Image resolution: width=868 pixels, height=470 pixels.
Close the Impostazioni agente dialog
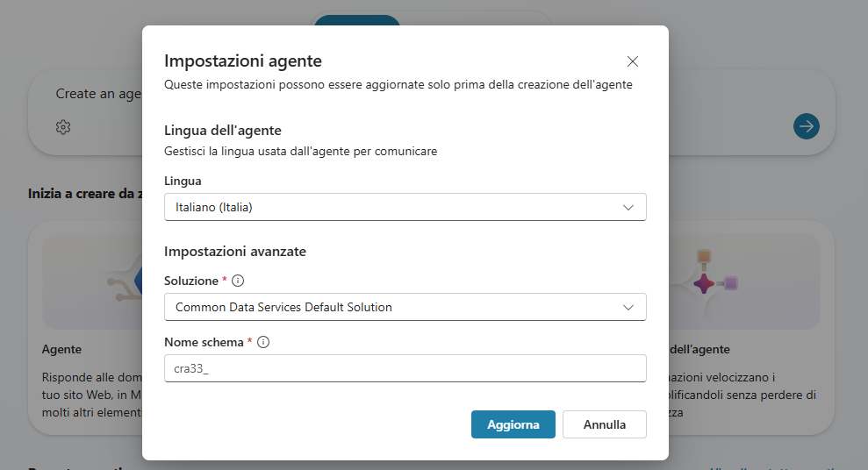click(632, 61)
